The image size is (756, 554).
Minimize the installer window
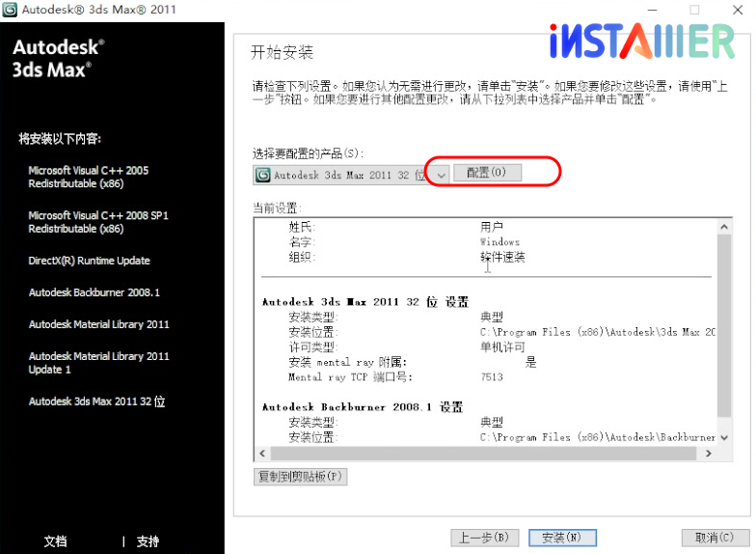pos(652,10)
